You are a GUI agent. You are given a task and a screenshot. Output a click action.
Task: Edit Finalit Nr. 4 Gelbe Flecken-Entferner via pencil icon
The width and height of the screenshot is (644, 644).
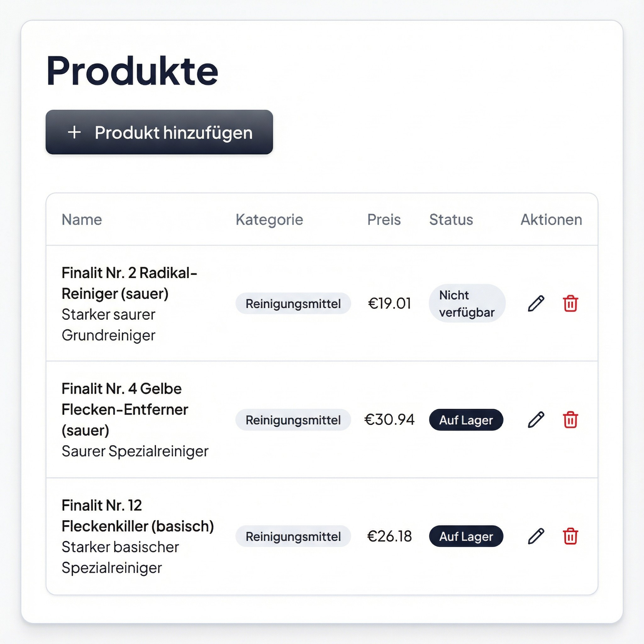click(x=536, y=420)
